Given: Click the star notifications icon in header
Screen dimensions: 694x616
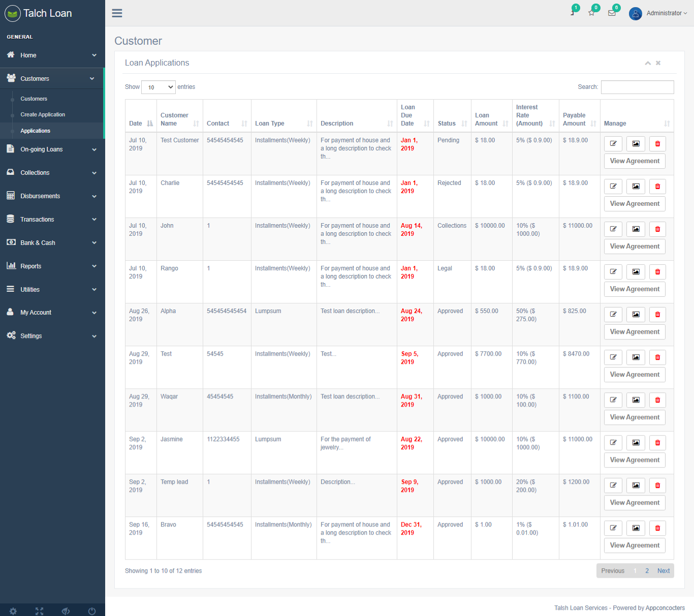Looking at the screenshot, I should [x=591, y=13].
